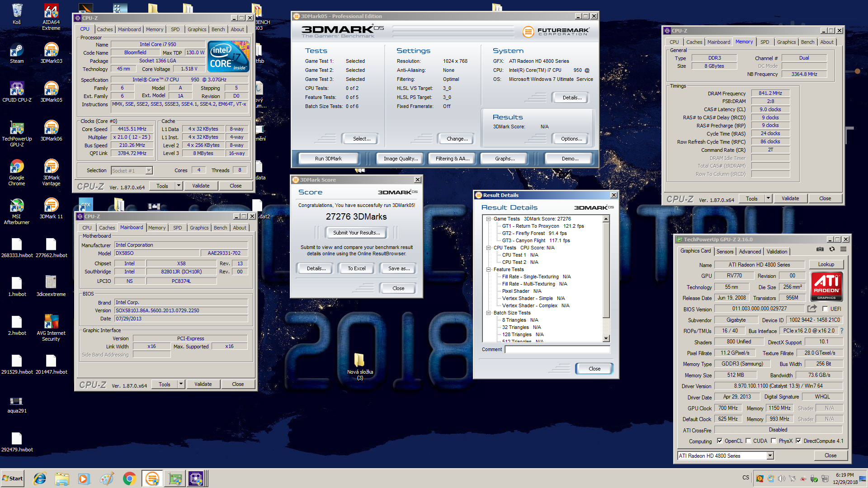Click the Image Quality button
868x488 pixels.
coord(401,159)
